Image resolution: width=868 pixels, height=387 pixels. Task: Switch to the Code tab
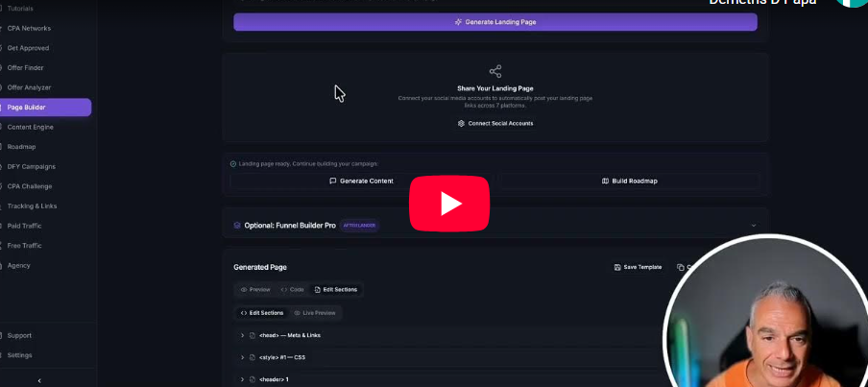(x=292, y=290)
